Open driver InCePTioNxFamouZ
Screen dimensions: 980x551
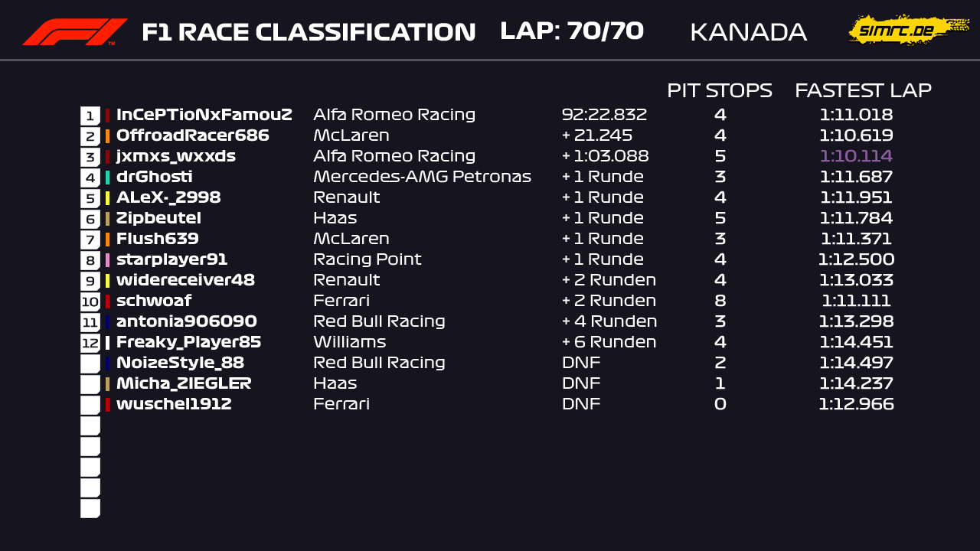click(204, 115)
